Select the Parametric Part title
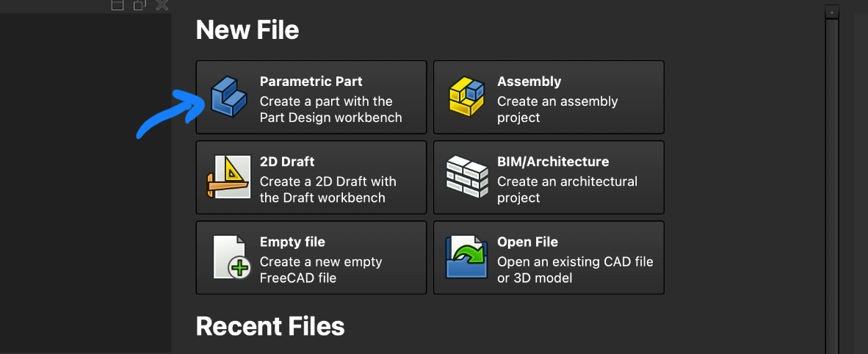The height and width of the screenshot is (354, 868). pos(311,82)
